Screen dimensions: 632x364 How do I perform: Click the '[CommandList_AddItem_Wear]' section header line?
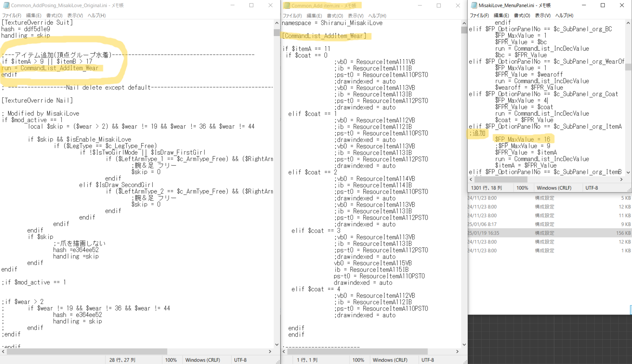click(x=324, y=36)
